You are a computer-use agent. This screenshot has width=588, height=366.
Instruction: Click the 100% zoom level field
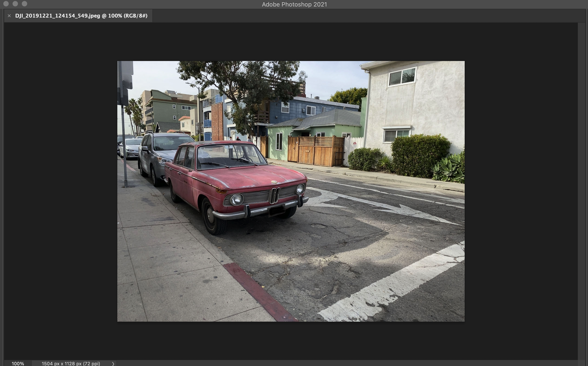click(x=18, y=363)
